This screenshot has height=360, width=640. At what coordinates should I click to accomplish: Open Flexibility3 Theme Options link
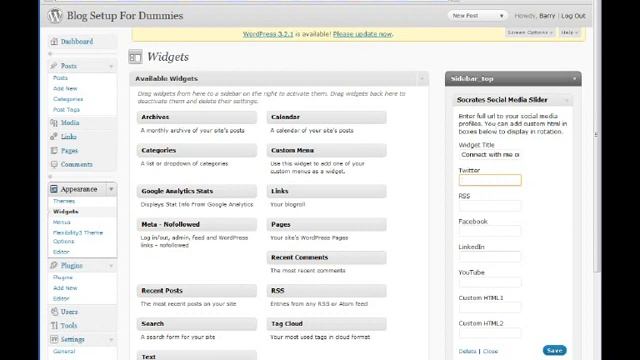pyautogui.click(x=78, y=237)
